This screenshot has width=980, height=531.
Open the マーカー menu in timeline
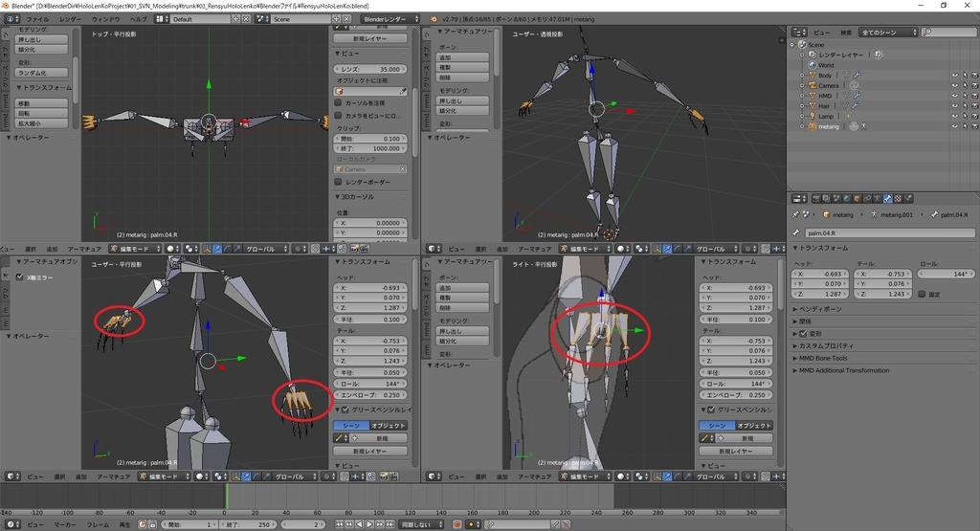(65, 524)
